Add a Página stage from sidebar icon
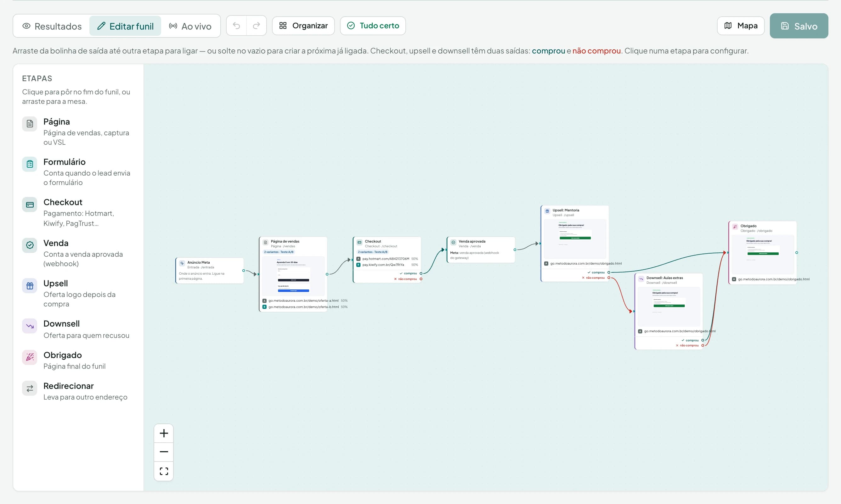841x504 pixels. click(30, 124)
